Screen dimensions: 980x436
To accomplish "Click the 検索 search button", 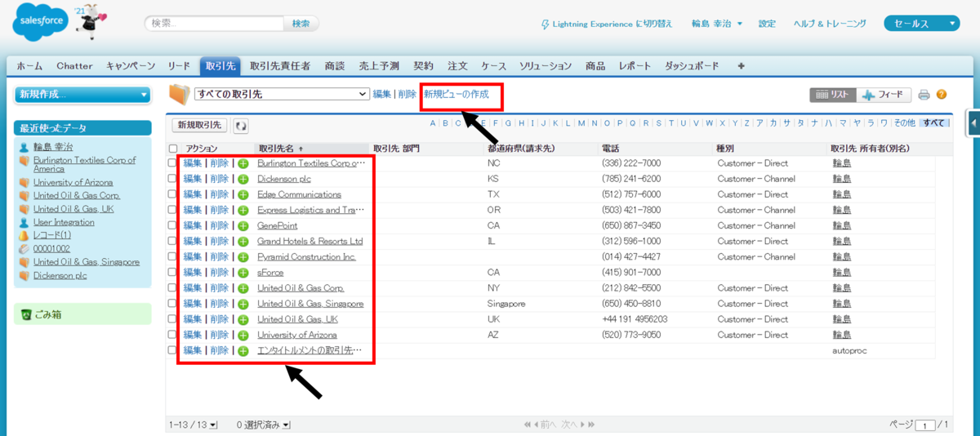I will pyautogui.click(x=301, y=24).
